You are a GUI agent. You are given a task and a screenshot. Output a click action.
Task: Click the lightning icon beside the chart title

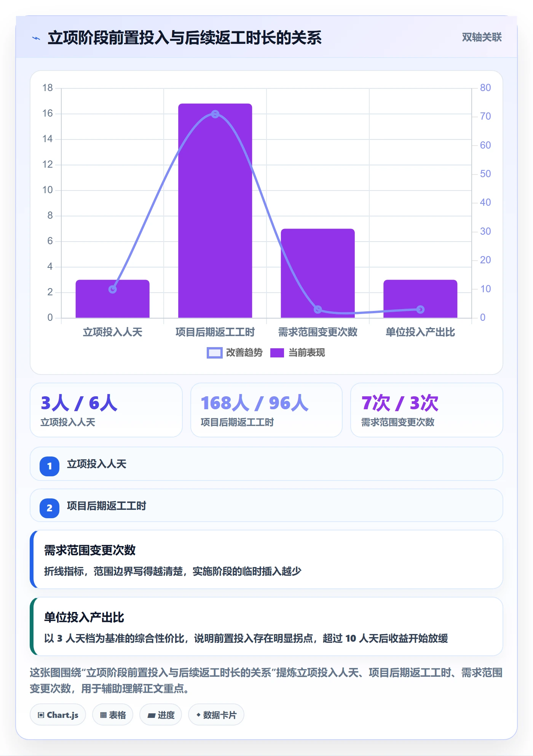36,38
